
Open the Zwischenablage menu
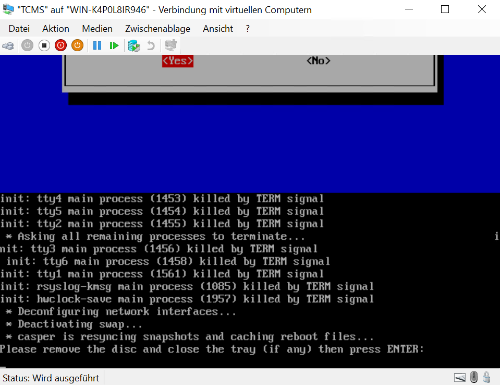tap(158, 29)
